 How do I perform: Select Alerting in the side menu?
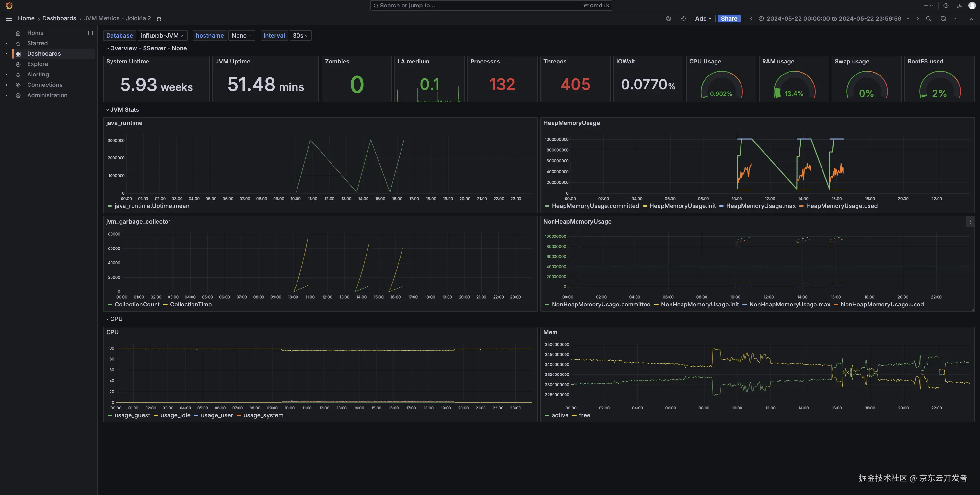(x=38, y=75)
